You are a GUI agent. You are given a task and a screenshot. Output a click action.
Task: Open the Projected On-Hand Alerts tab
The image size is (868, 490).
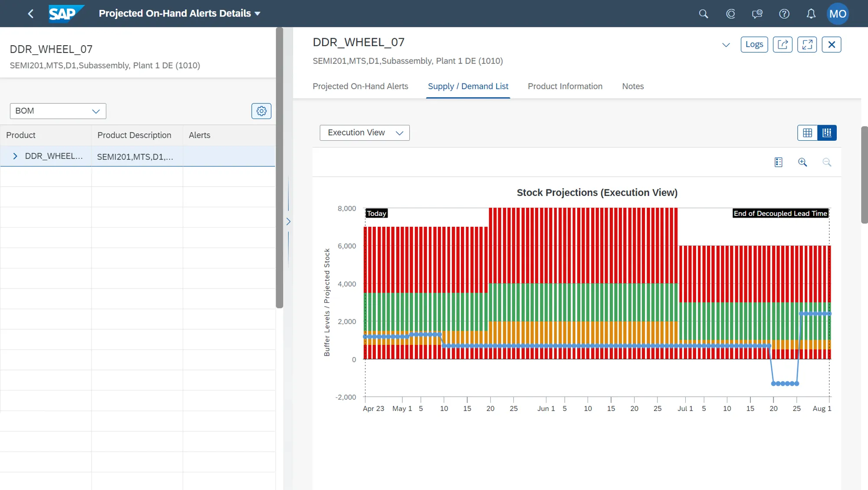360,86
